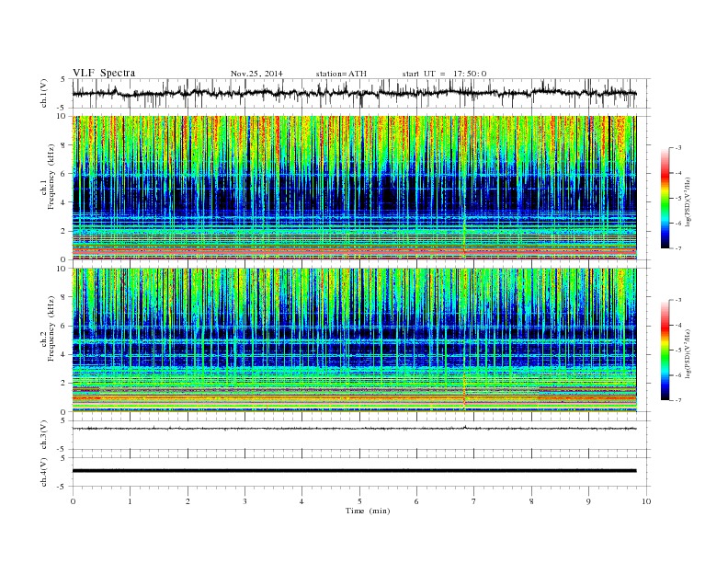Click the "VLF Spectra" plot title
Screen dimensions: 728x563
coord(104,73)
